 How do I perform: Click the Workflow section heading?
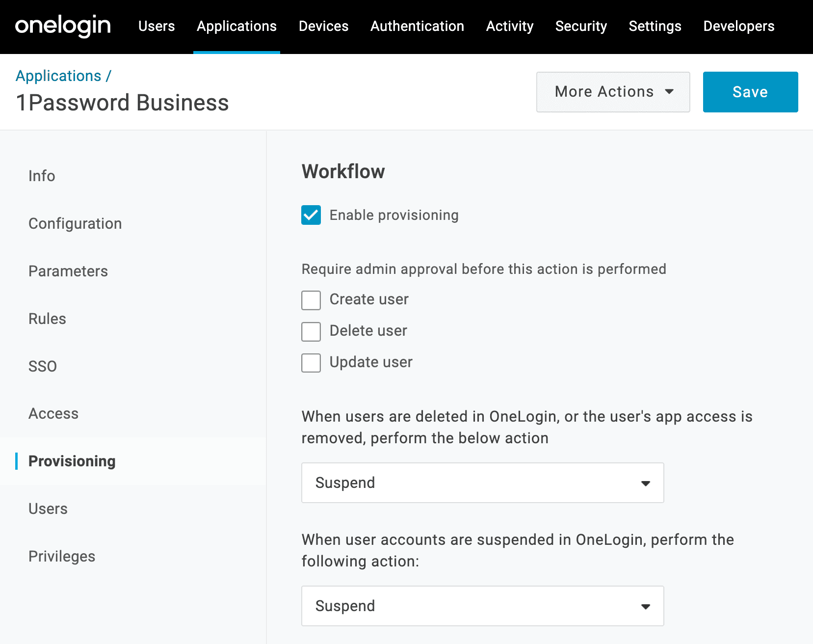tap(343, 171)
